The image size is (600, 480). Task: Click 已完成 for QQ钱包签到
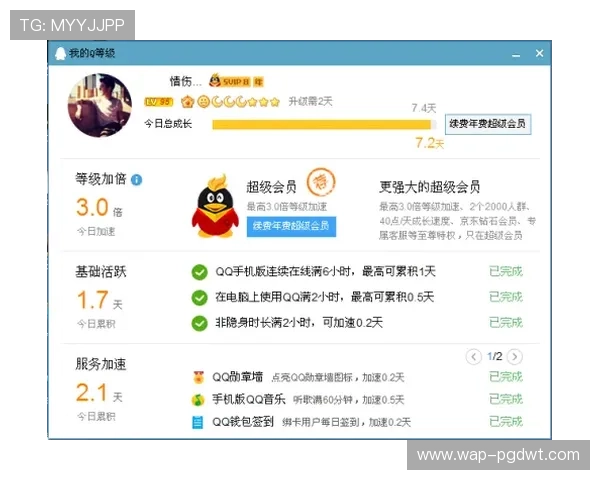506,421
